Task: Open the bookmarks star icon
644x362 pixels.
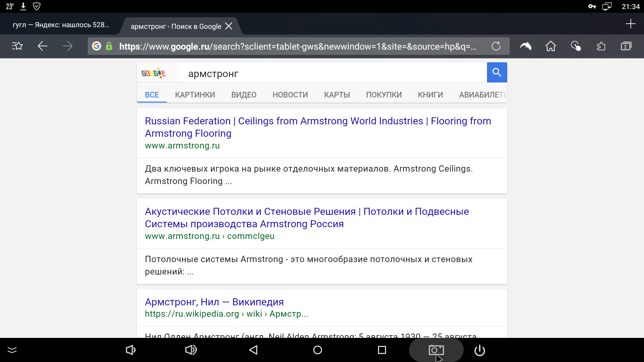Action: click(17, 46)
